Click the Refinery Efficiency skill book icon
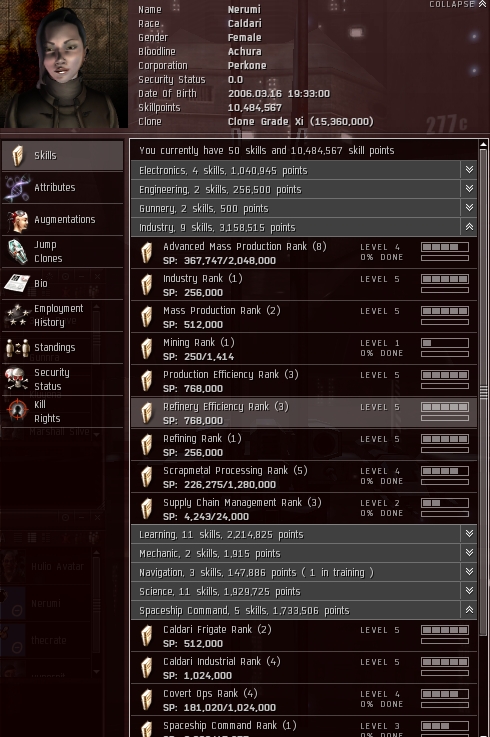 coord(147,413)
